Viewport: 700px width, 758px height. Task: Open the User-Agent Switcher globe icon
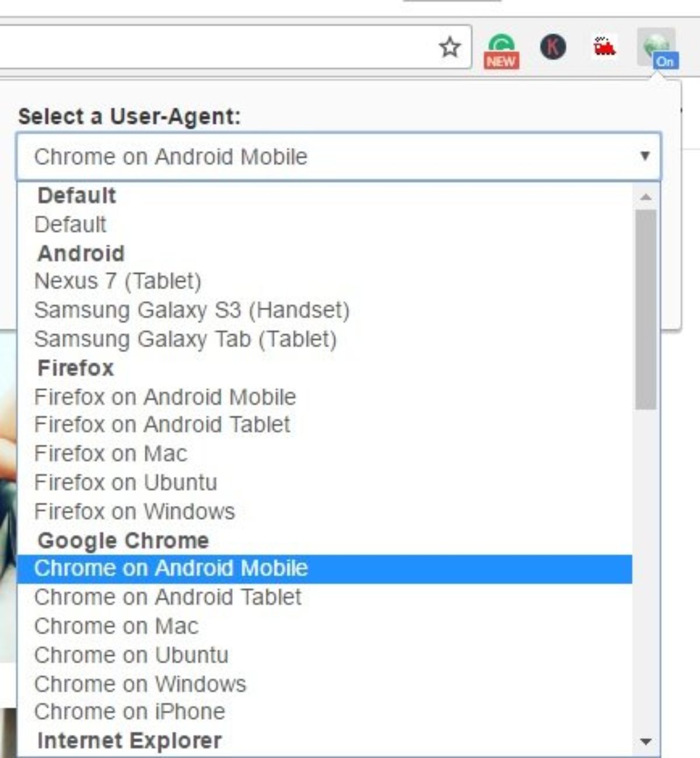(x=657, y=48)
